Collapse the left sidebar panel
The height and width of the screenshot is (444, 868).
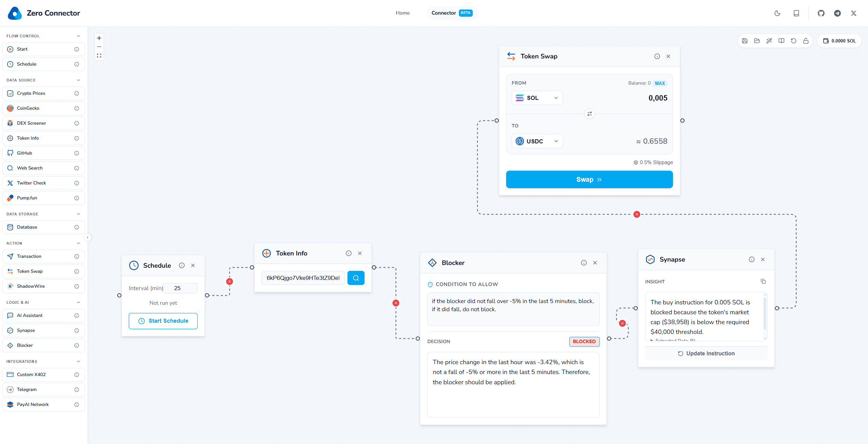click(x=88, y=237)
